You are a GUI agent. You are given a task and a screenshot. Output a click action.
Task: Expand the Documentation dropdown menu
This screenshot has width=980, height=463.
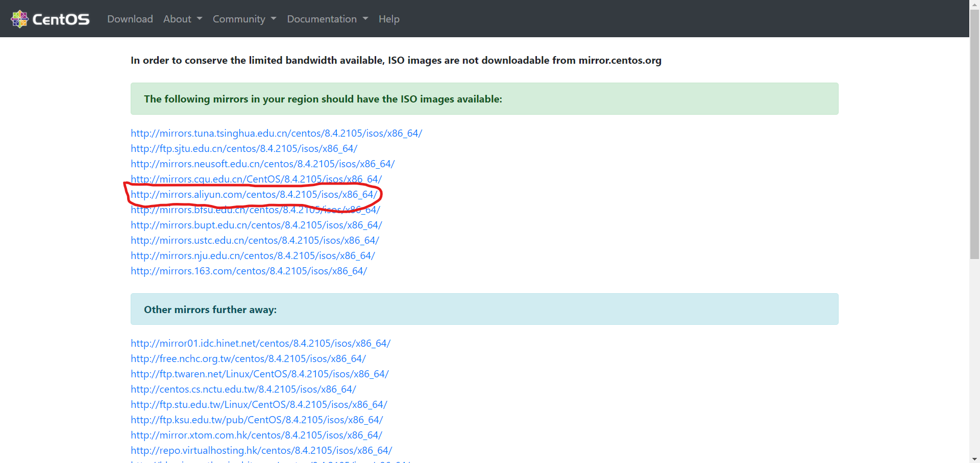coord(327,19)
